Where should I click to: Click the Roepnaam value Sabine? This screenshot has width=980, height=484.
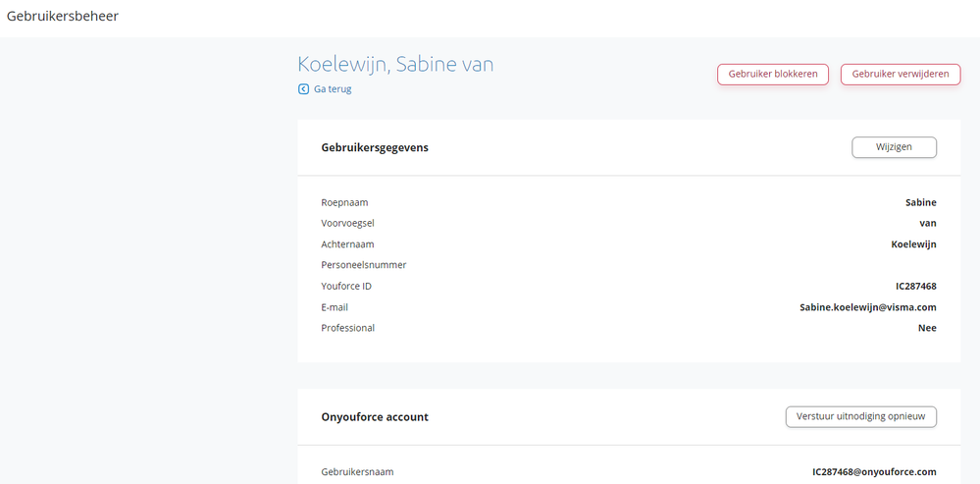(920, 203)
